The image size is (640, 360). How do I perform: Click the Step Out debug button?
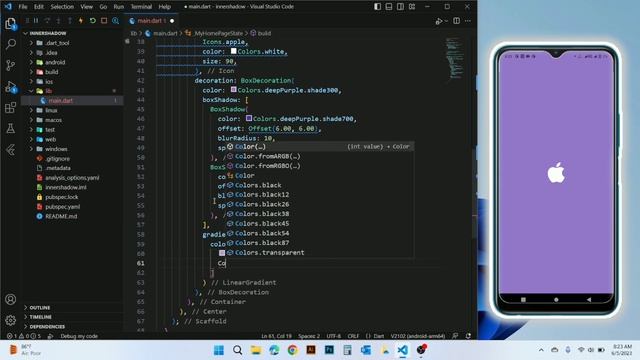click(x=70, y=20)
